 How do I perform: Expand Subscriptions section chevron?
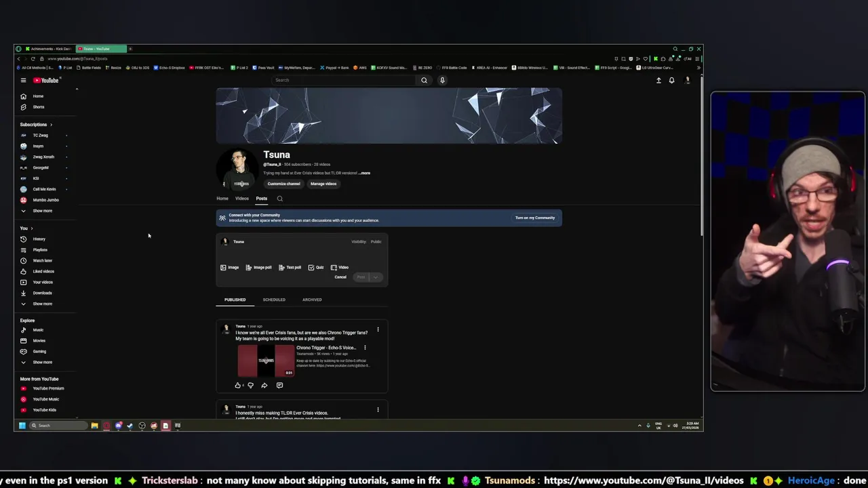click(51, 125)
